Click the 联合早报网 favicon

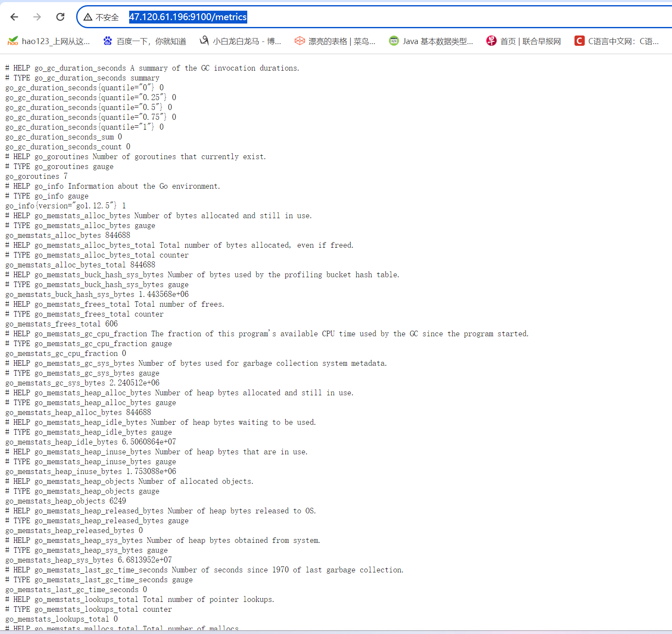[491, 41]
